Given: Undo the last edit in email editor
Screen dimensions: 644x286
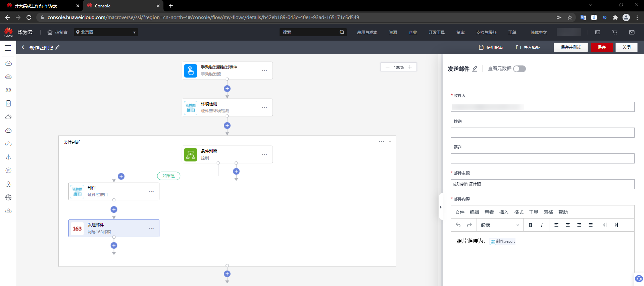Looking at the screenshot, I should pyautogui.click(x=458, y=225).
